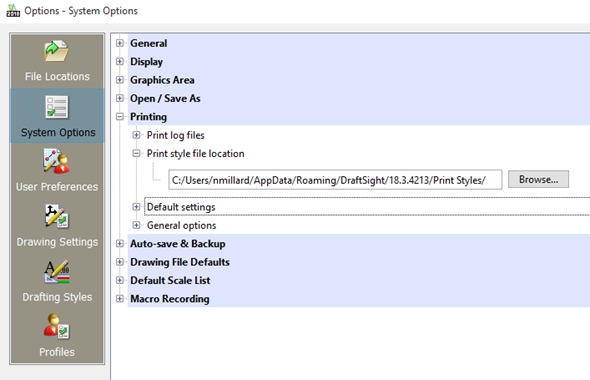Open the File Locations folder icon
The width and height of the screenshot is (590, 380).
[56, 51]
